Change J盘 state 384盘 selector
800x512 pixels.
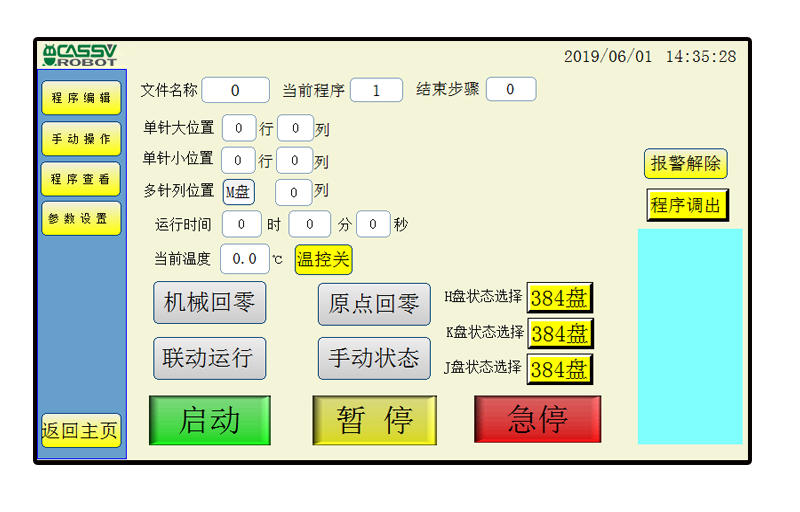tap(559, 369)
